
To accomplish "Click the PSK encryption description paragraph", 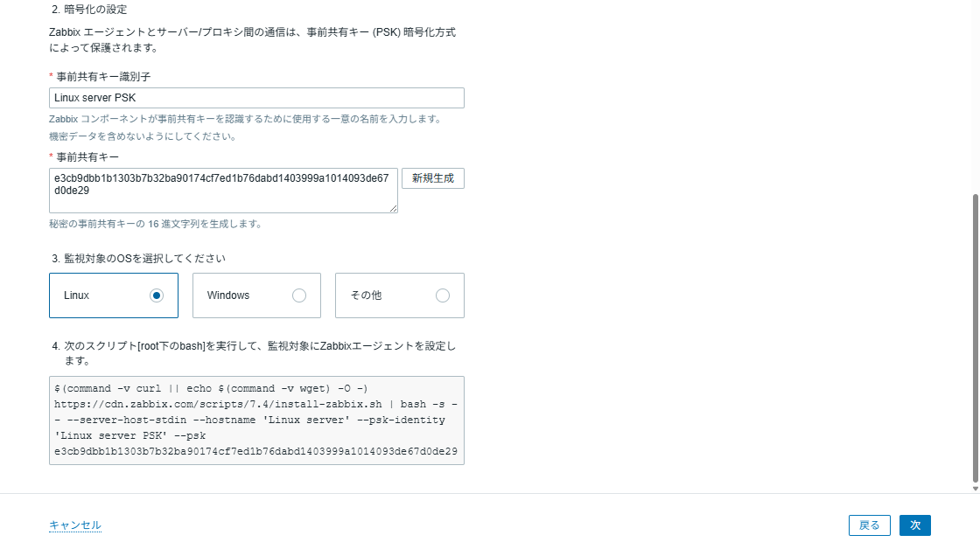I will point(253,40).
